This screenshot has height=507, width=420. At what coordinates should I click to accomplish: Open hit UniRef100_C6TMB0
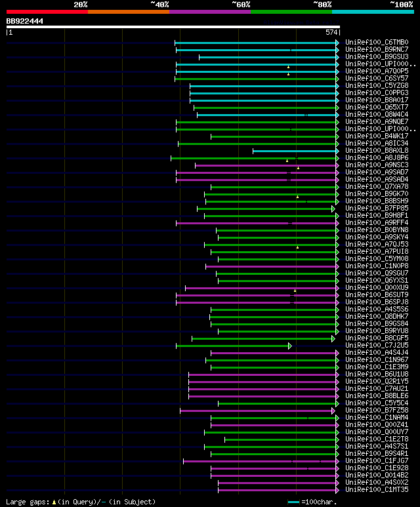tap(377, 43)
